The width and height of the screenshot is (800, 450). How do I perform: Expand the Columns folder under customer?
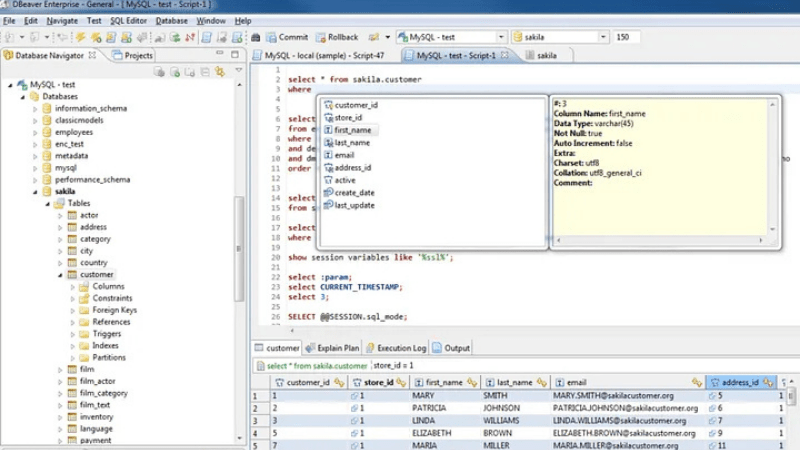(73, 286)
